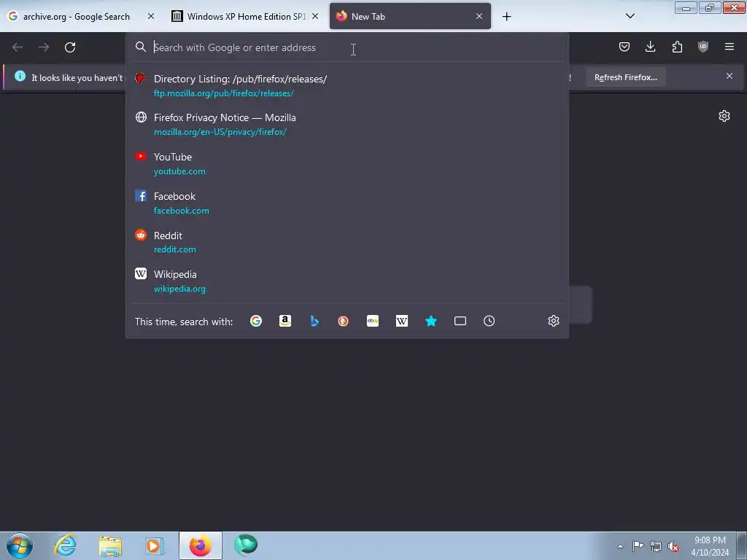Click the Refresh Firefox... button
Viewport: 747px width, 560px height.
[x=625, y=77]
